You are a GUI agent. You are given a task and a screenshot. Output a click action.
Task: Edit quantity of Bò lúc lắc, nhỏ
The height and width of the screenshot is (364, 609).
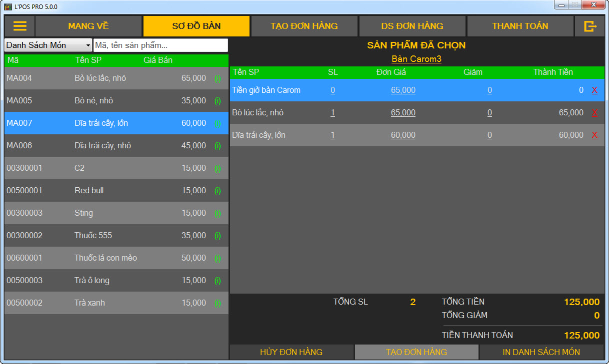tap(332, 113)
